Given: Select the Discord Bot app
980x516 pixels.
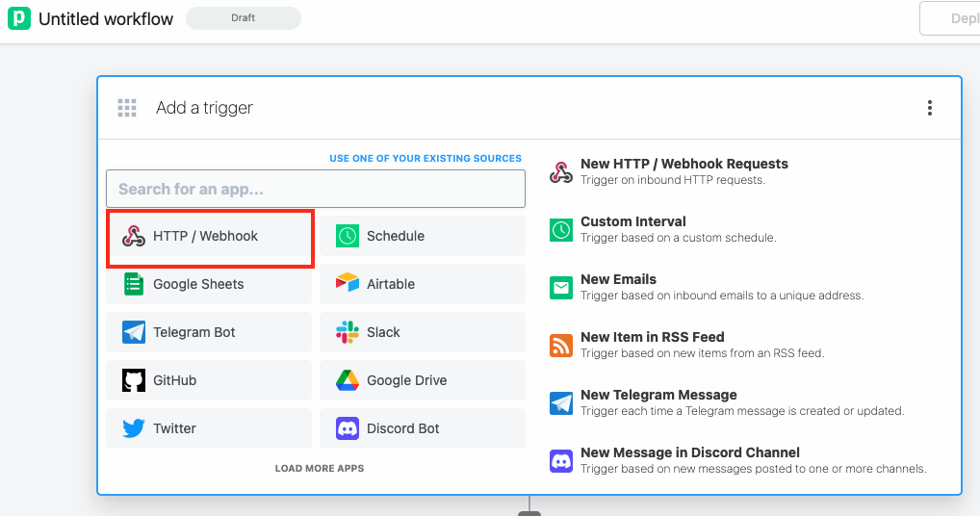Looking at the screenshot, I should point(423,428).
